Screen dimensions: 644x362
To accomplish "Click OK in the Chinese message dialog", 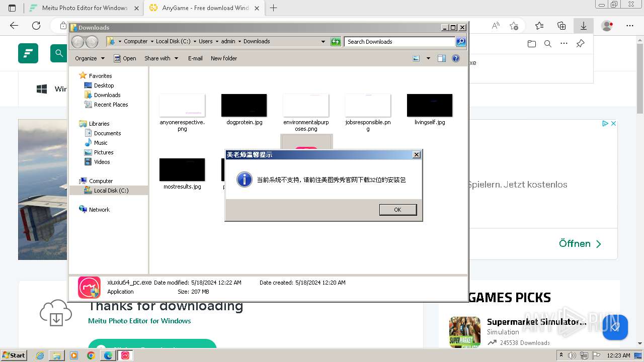I will [x=397, y=210].
